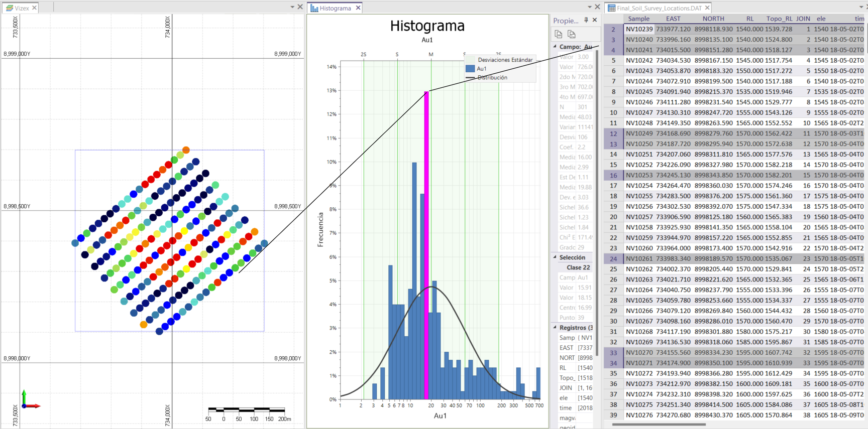Click the Histograma chart tab icon
Screen dimensions: 868x429
click(314, 8)
